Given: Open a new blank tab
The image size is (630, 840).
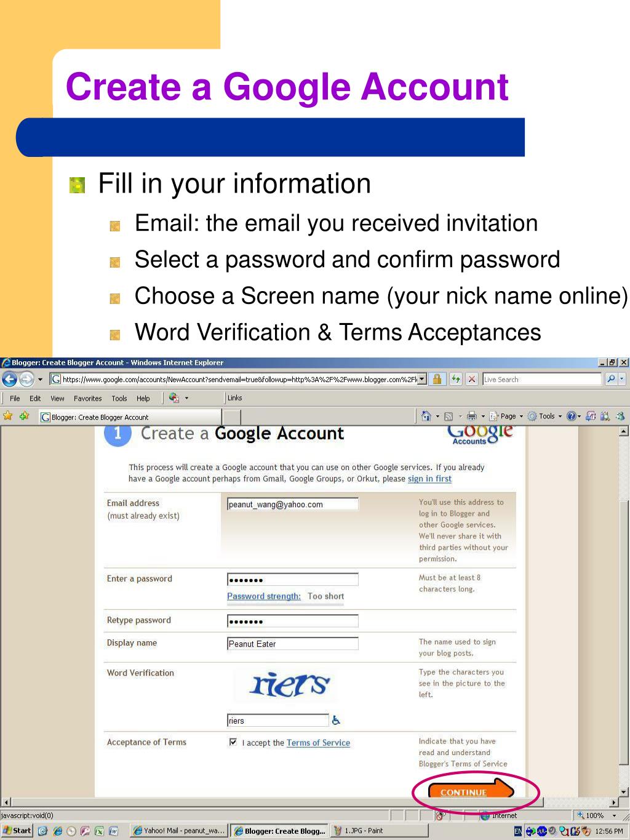Looking at the screenshot, I should click(x=231, y=417).
